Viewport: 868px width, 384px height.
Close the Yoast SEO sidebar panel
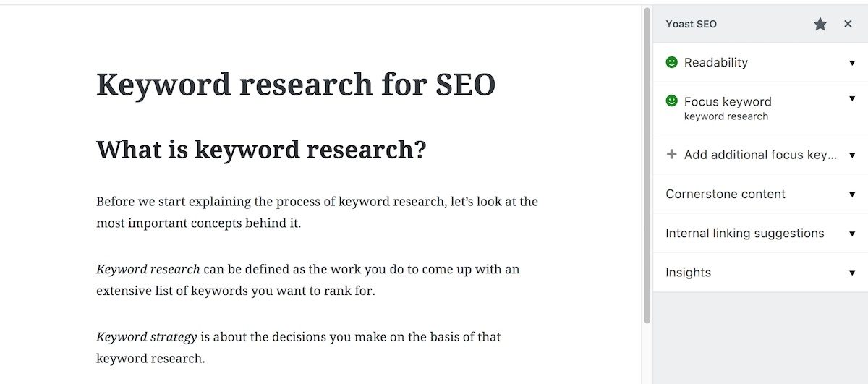pyautogui.click(x=848, y=25)
